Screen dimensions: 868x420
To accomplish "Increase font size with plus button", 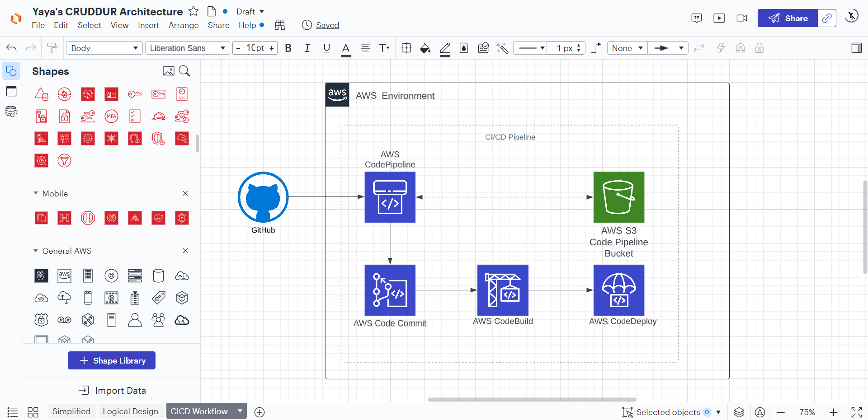I will coord(272,48).
